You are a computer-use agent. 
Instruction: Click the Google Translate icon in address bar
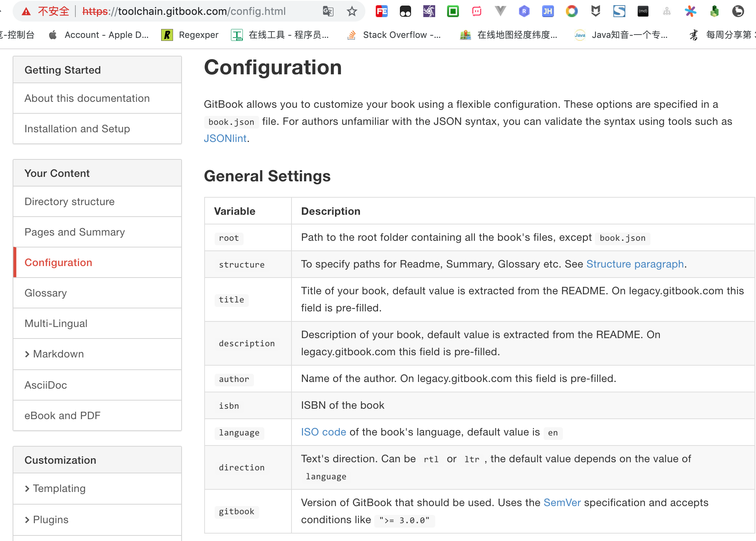(328, 12)
